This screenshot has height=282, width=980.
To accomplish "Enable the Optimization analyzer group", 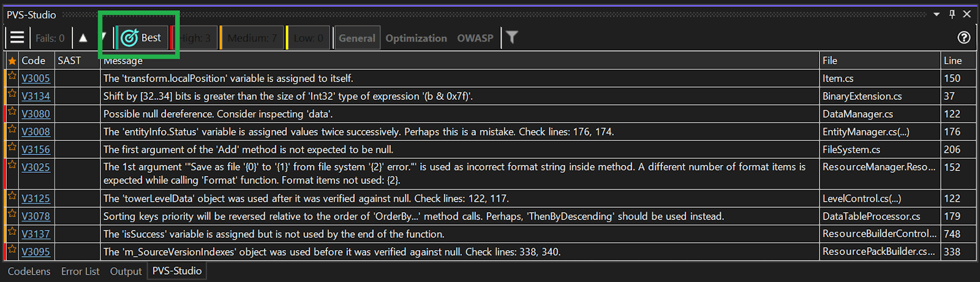I will click(416, 38).
